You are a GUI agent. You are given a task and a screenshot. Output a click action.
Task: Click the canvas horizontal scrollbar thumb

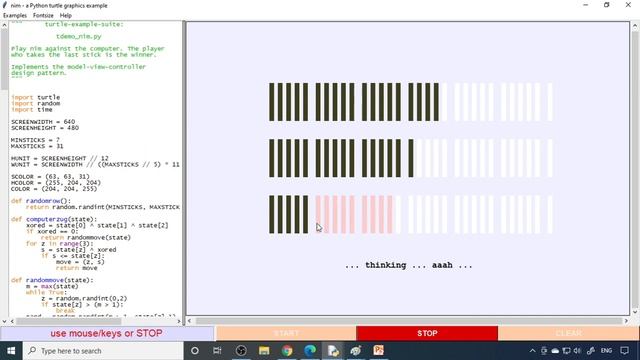point(408,321)
